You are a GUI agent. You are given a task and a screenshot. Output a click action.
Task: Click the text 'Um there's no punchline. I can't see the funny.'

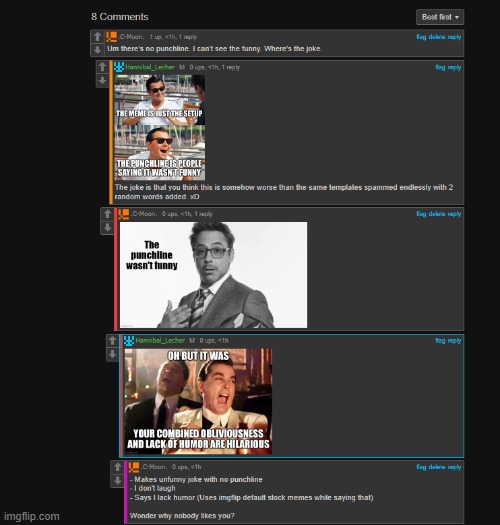(184, 49)
